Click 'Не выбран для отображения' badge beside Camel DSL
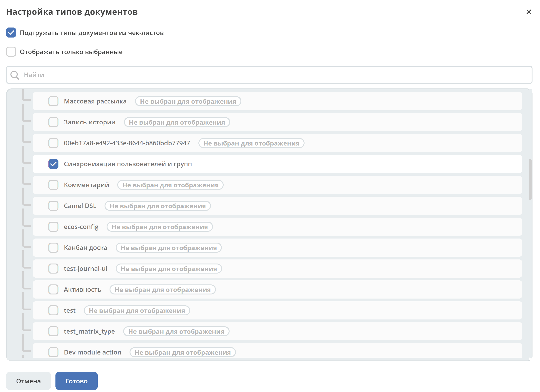 pyautogui.click(x=158, y=206)
